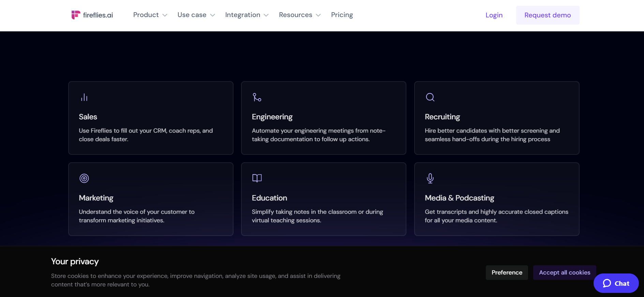Click the Login link
644x297 pixels.
tap(494, 15)
